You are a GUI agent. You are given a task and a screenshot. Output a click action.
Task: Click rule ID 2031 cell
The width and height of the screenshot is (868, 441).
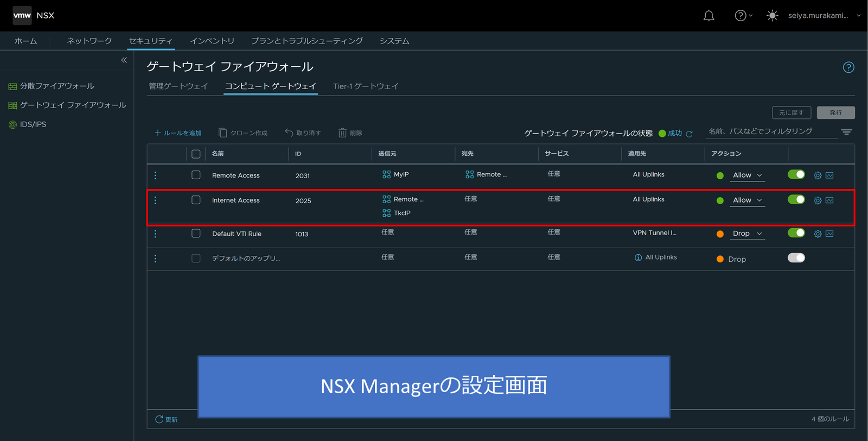303,176
